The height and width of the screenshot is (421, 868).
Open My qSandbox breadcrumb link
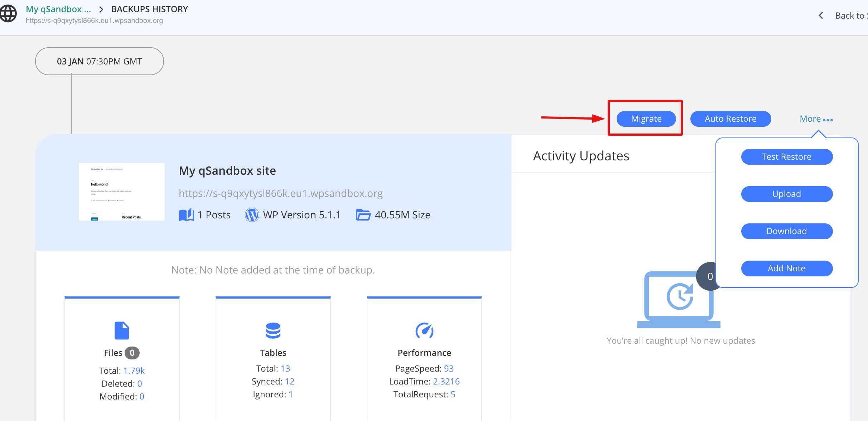[58, 9]
